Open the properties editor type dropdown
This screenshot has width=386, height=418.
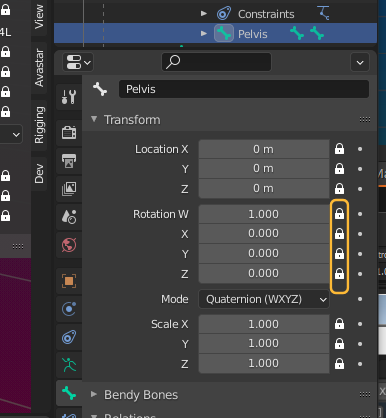click(78, 62)
